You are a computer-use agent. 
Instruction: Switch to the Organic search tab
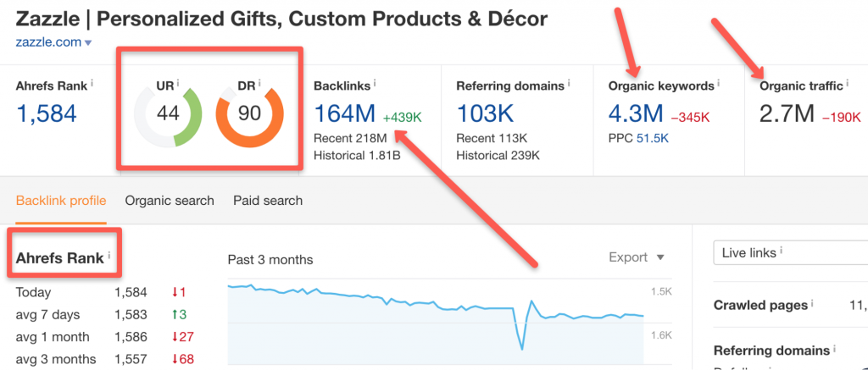point(170,201)
